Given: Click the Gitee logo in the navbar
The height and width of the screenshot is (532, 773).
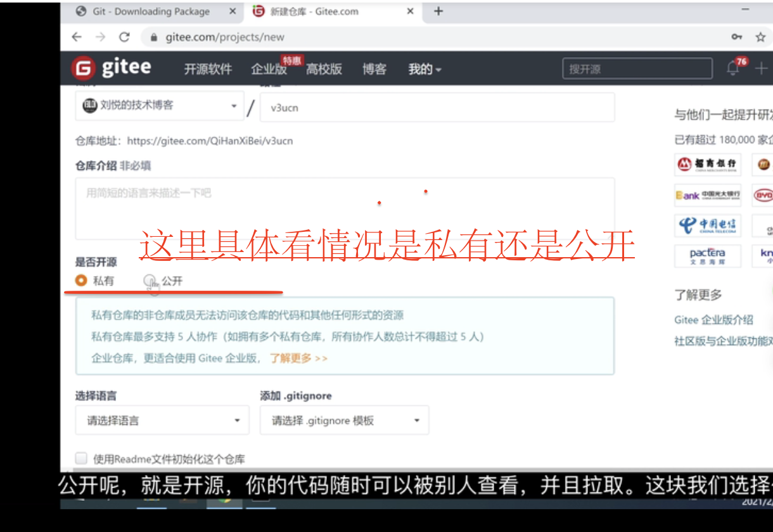Looking at the screenshot, I should point(112,68).
